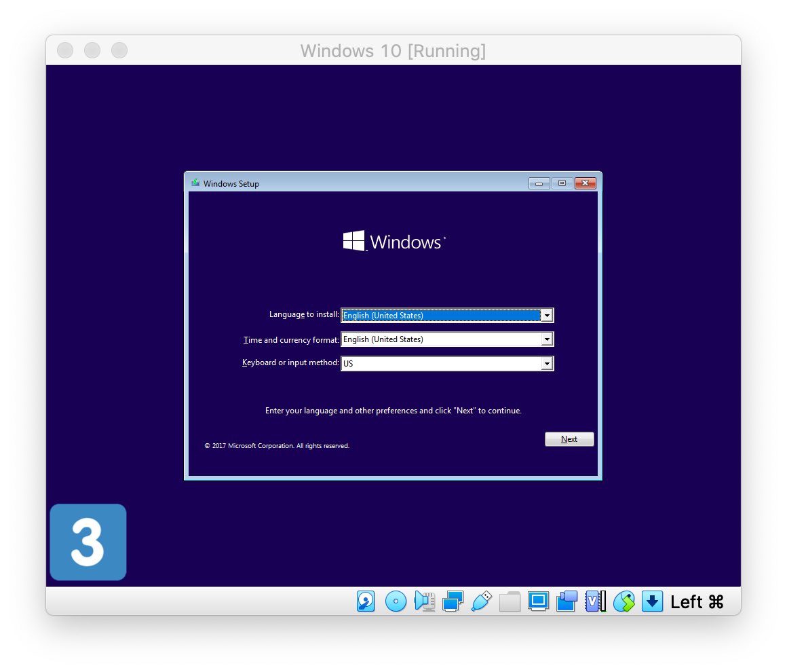Click the macOS green zoom light of the VM window
The height and width of the screenshot is (672, 787).
[119, 50]
